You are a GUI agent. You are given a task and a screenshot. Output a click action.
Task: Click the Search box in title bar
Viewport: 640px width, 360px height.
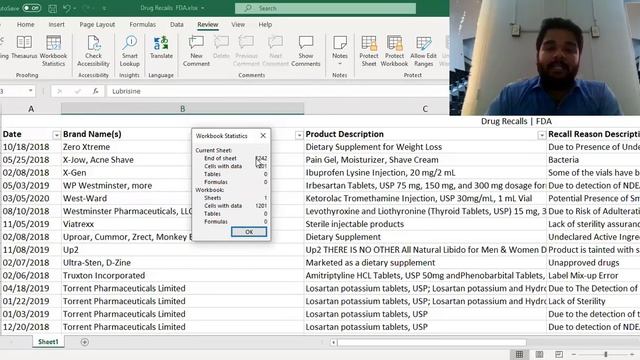325,8
